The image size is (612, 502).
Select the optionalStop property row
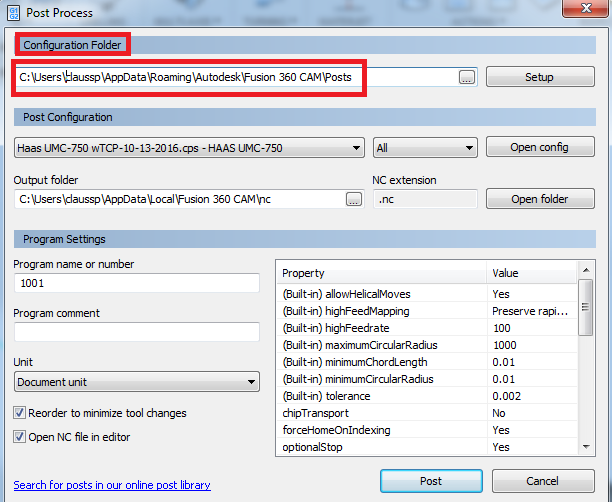pos(427,447)
